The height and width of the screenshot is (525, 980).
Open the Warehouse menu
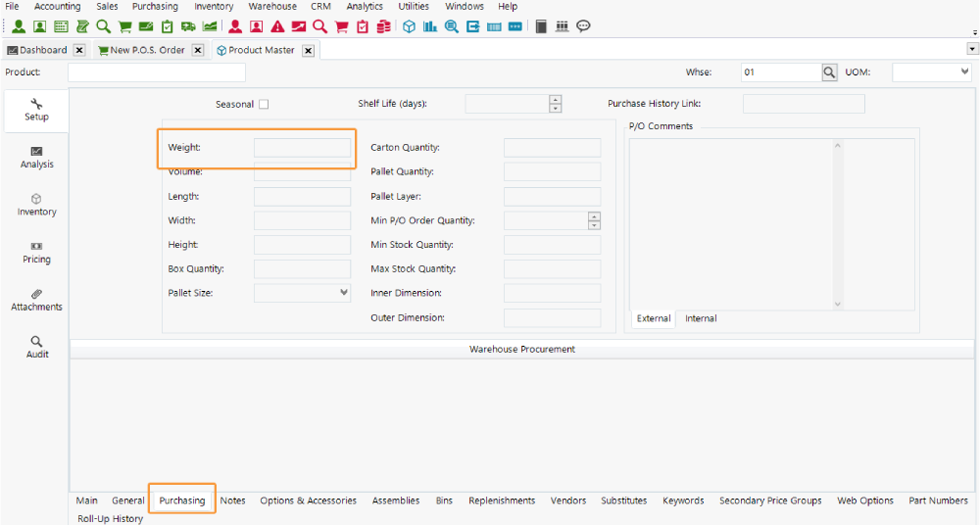click(x=272, y=6)
